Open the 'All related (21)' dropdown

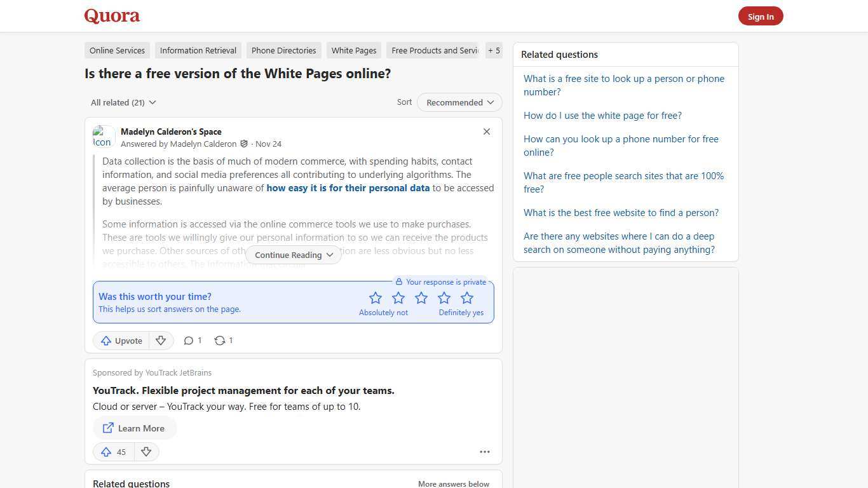[123, 102]
